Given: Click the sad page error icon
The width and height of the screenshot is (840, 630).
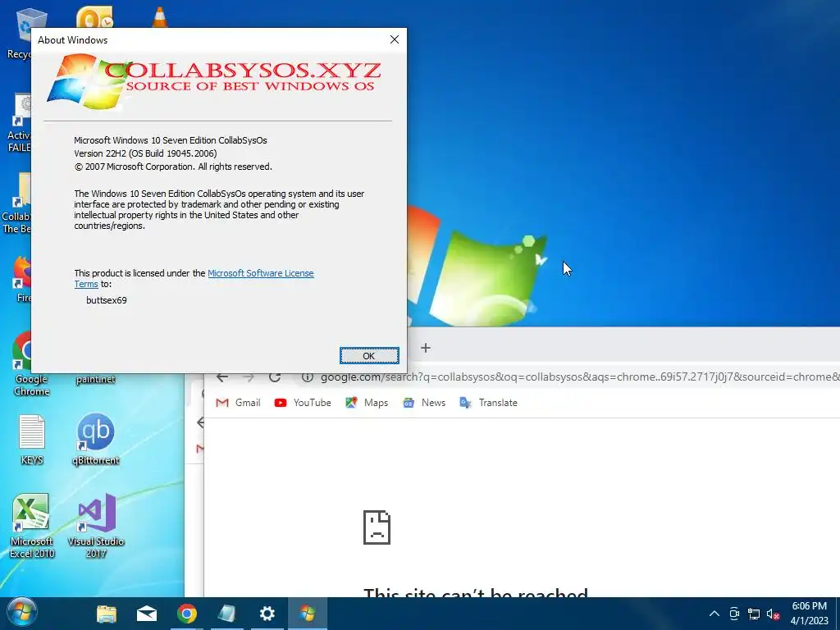Looking at the screenshot, I should click(x=377, y=527).
